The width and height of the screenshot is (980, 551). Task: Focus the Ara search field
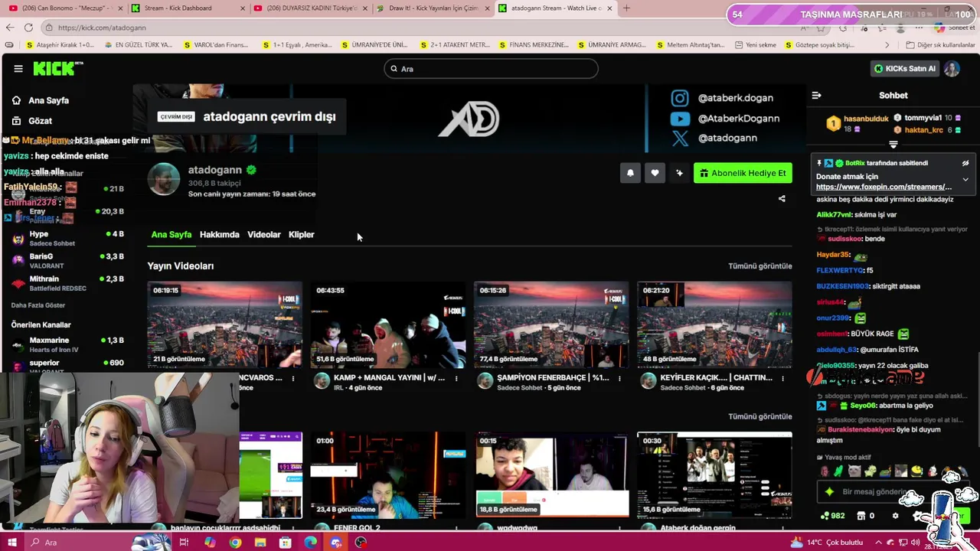[491, 69]
